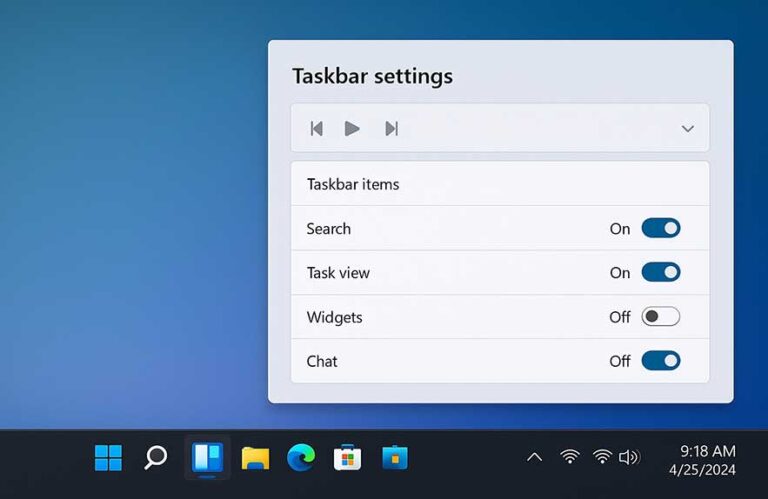This screenshot has height=499, width=768.
Task: Switch the Chat toggle
Action: 661,361
